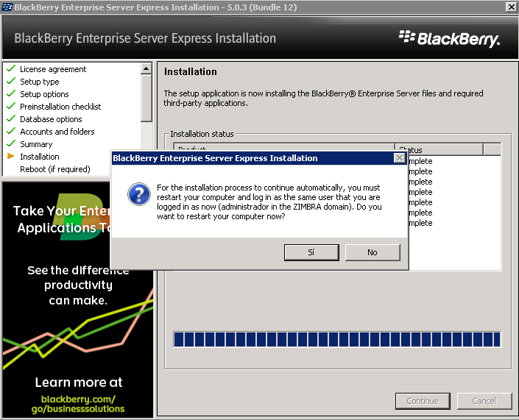Screen dimensions: 519x420
Task: Click the Database options checkmark
Action: coord(11,118)
